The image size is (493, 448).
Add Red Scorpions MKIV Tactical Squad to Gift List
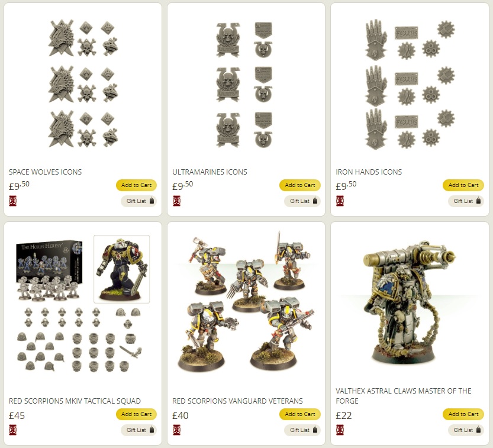point(138,430)
